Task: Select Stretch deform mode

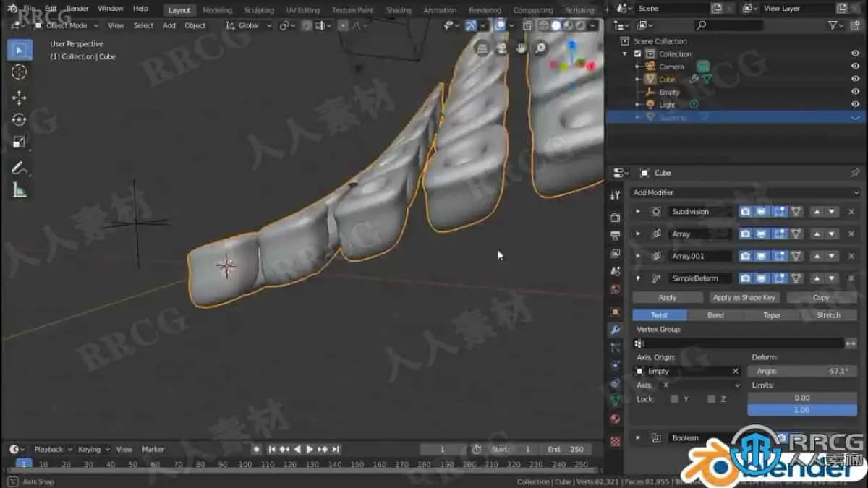Action: tap(828, 315)
